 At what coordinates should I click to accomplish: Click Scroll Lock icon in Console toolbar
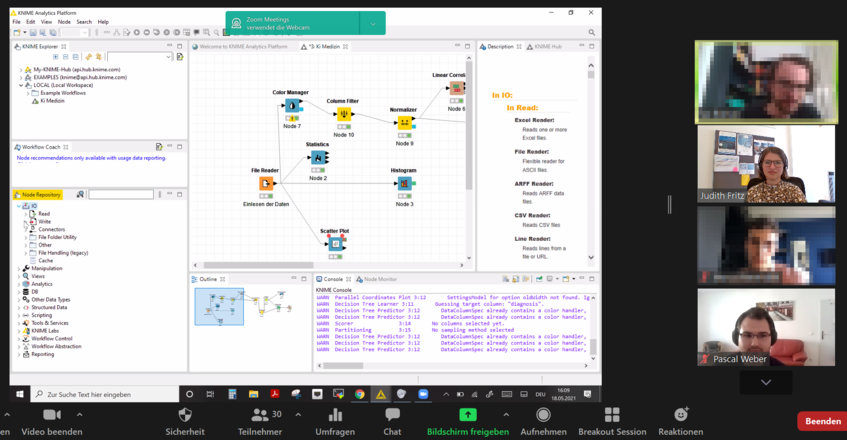point(516,279)
